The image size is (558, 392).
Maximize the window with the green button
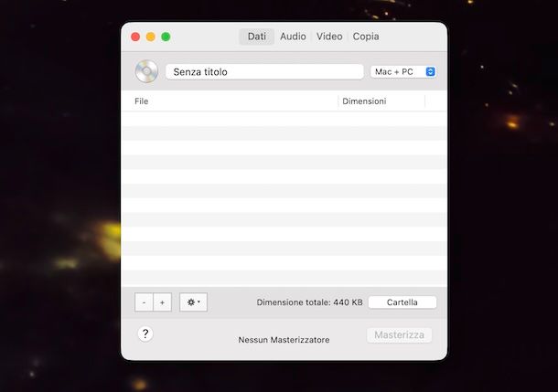point(166,37)
